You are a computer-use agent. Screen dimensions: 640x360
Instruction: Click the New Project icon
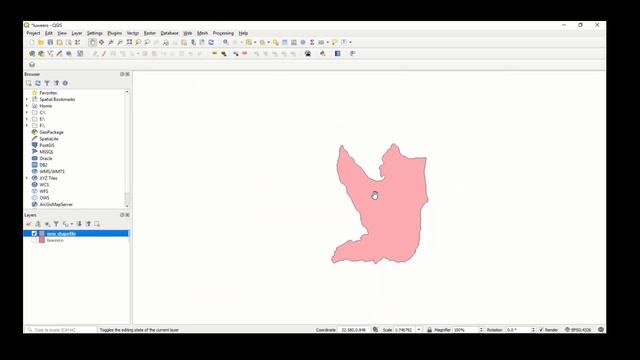[32, 42]
